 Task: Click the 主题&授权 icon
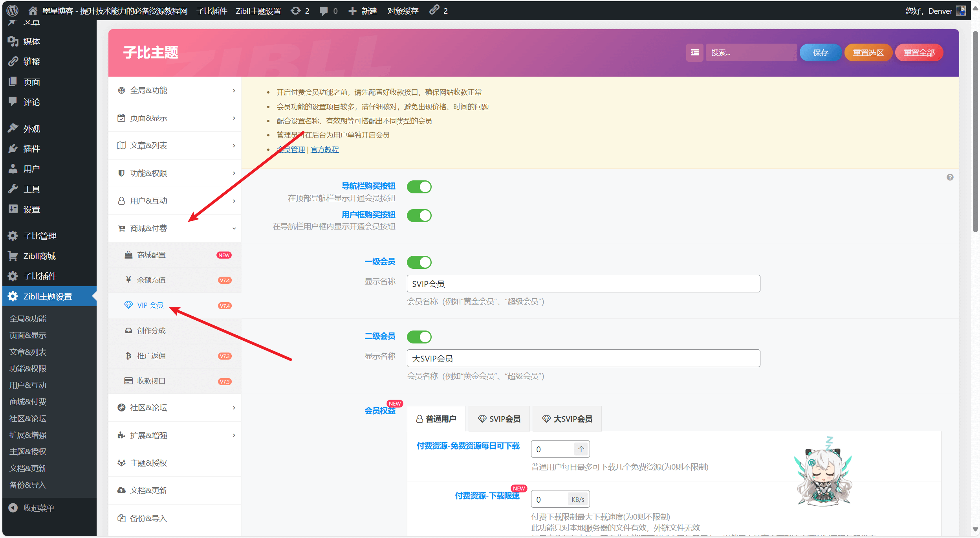pos(121,463)
